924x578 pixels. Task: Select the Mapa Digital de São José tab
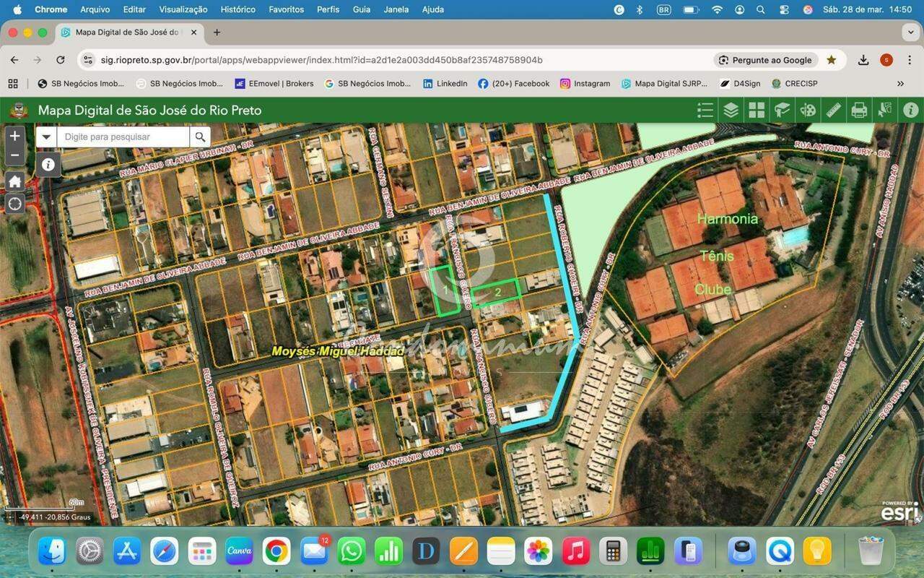click(128, 33)
